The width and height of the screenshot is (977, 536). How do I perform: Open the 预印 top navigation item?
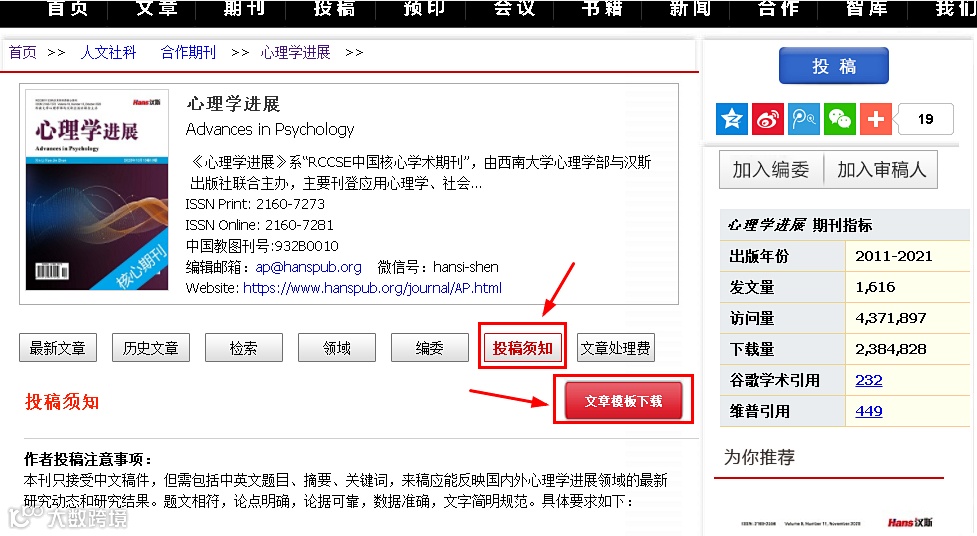tap(424, 9)
